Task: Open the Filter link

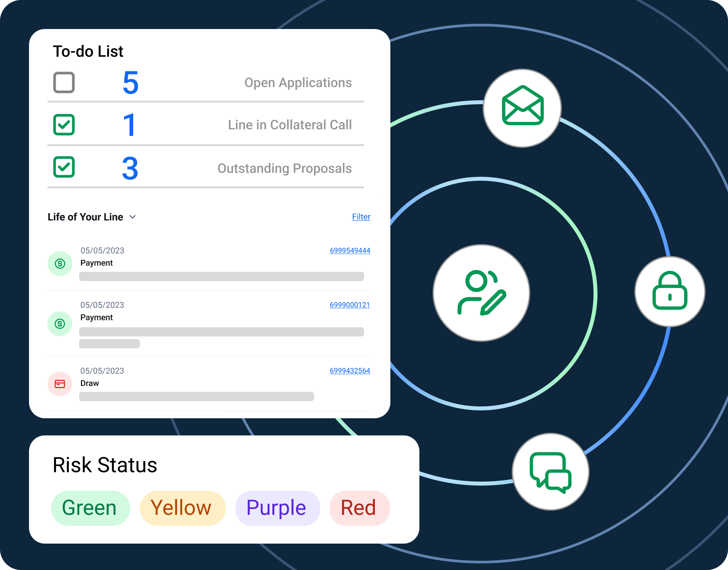Action: (361, 217)
